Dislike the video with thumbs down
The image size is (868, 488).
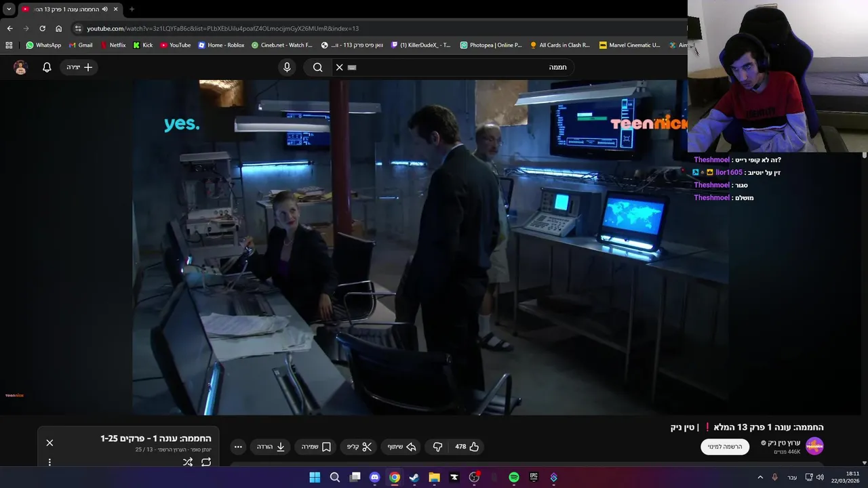pos(437,447)
